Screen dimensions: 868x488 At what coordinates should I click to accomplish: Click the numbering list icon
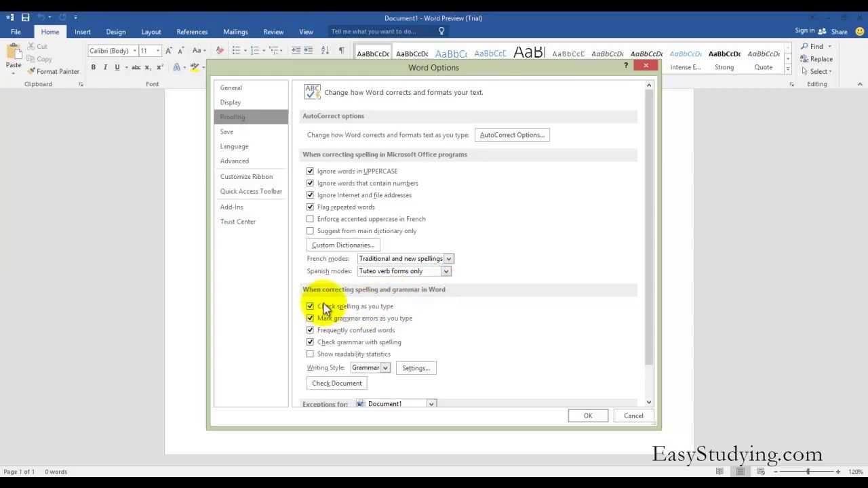255,51
